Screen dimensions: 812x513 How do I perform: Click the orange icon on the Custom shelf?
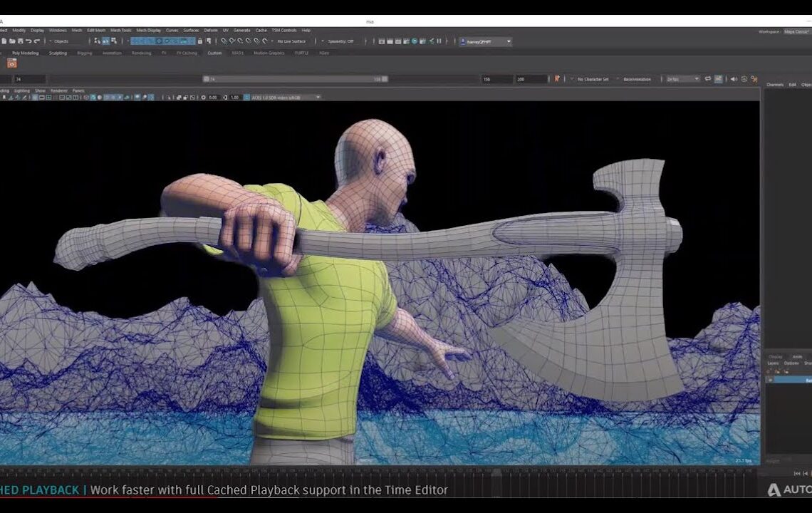click(x=12, y=64)
